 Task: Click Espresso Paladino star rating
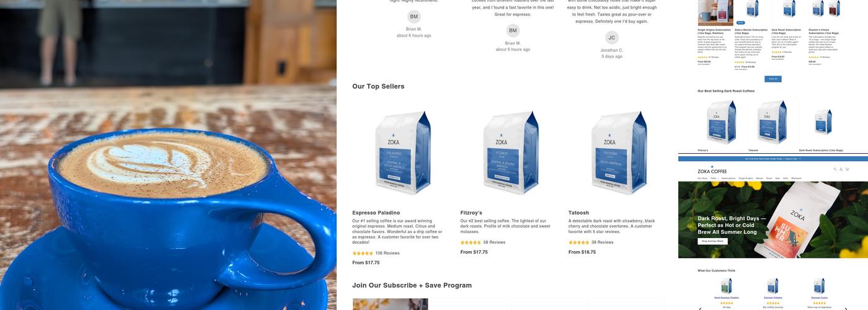[x=363, y=253]
